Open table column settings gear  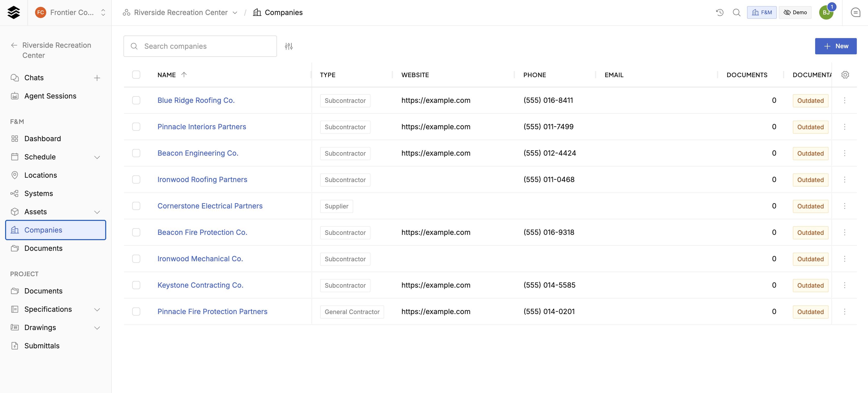click(845, 75)
